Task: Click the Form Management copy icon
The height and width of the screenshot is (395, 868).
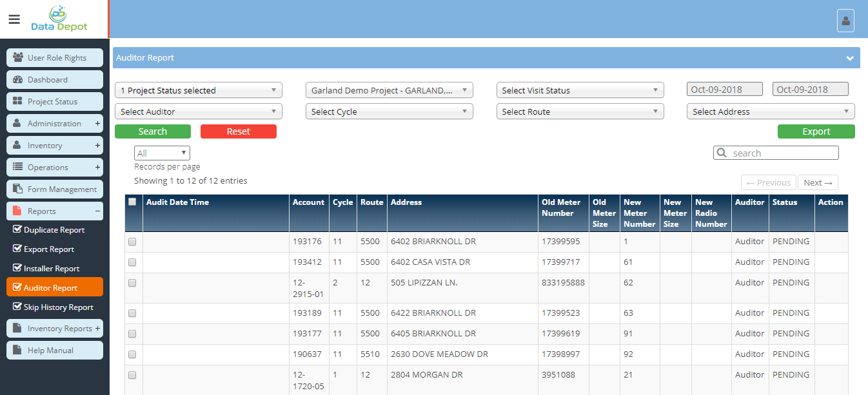Action: coord(18,189)
